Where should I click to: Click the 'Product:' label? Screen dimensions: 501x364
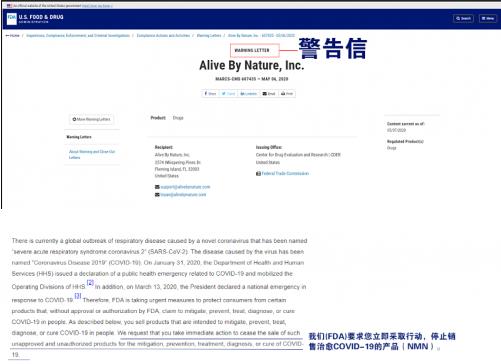[x=158, y=118]
